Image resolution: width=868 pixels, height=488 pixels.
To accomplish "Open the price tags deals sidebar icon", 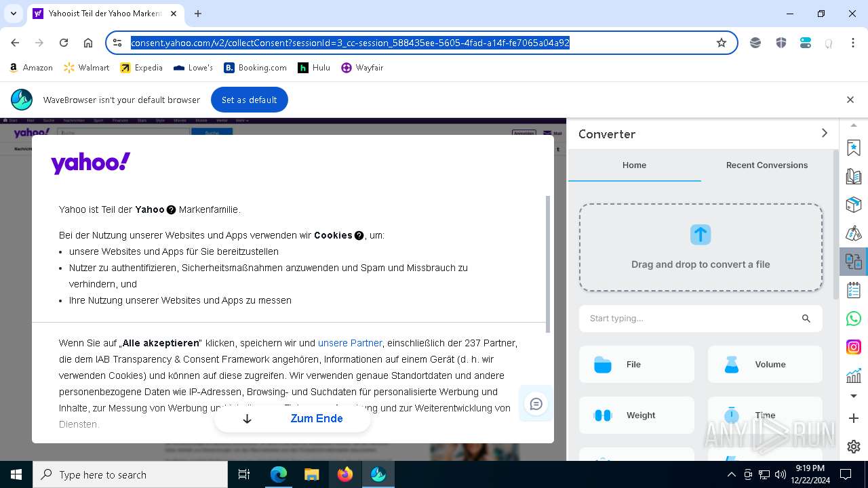I will click(x=853, y=232).
